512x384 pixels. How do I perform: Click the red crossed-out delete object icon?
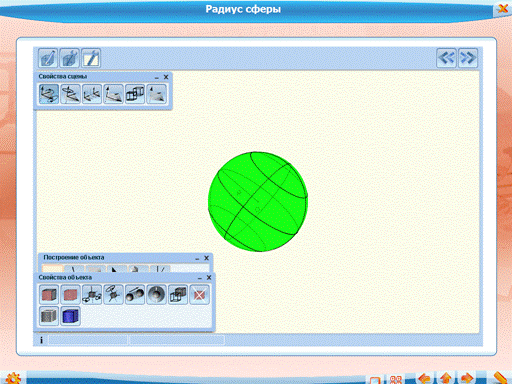coord(199,295)
